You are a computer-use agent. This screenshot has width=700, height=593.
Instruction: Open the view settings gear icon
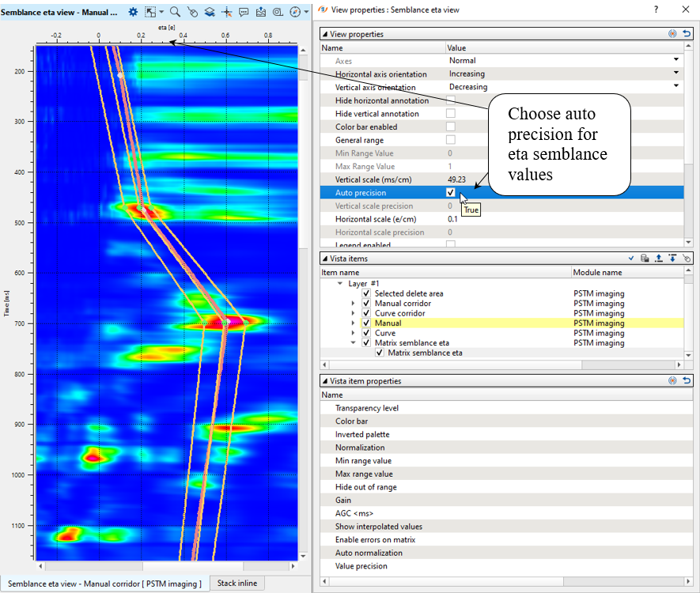[x=133, y=12]
